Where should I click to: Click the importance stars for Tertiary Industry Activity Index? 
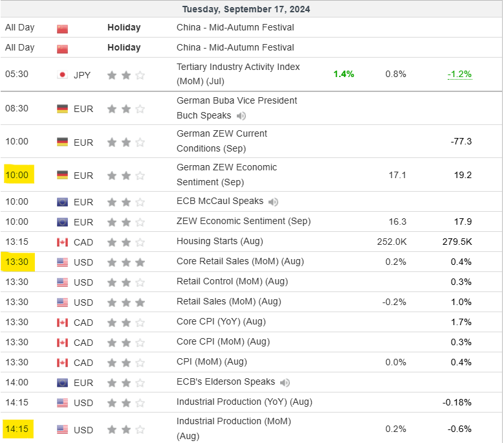click(126, 74)
